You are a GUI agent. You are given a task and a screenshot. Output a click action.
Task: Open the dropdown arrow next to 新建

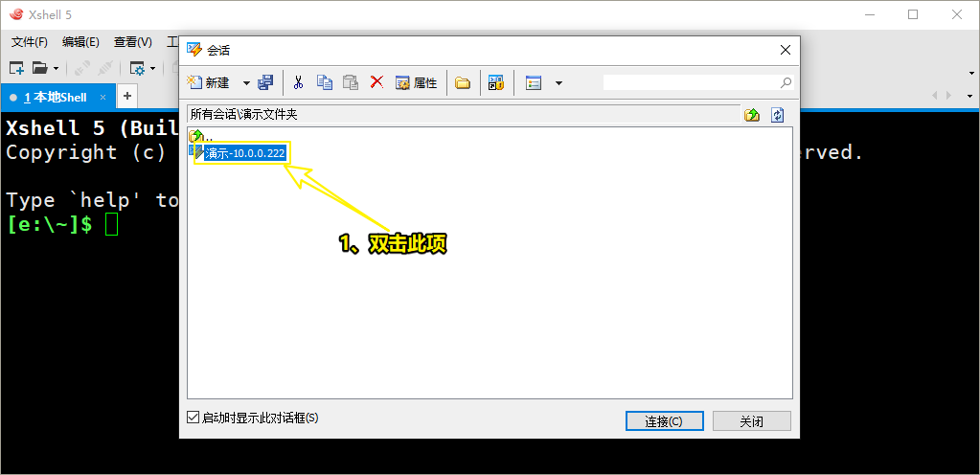pyautogui.click(x=246, y=83)
